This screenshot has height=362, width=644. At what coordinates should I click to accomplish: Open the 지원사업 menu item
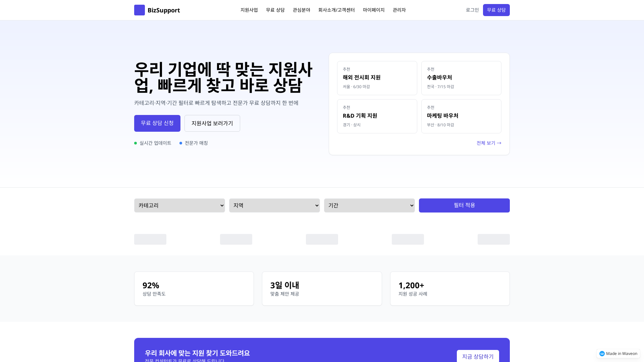pos(249,10)
